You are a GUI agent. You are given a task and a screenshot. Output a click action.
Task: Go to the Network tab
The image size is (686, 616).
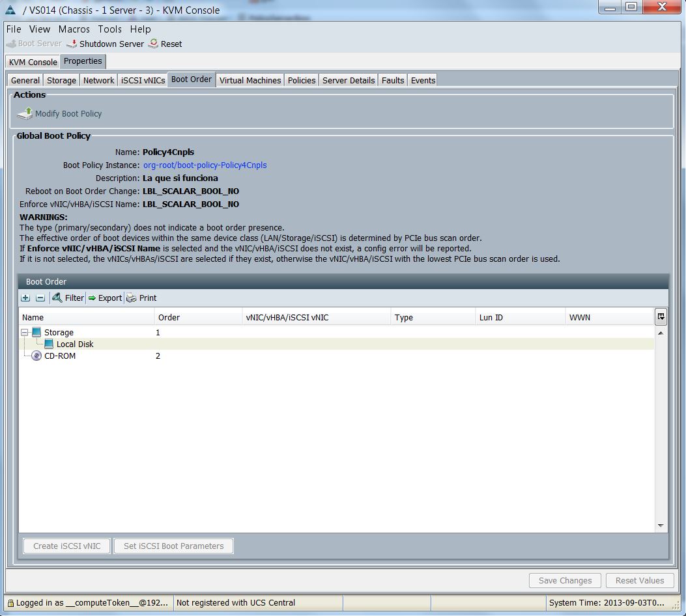coord(98,81)
